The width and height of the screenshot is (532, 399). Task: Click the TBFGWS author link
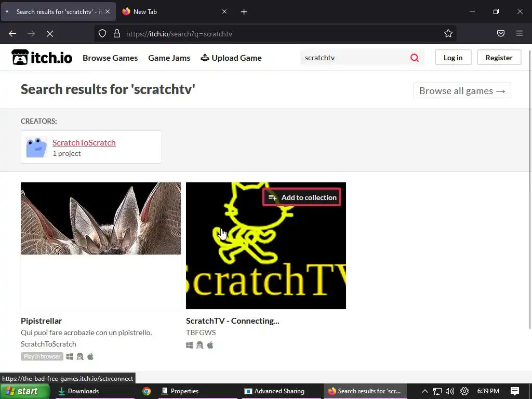click(201, 332)
